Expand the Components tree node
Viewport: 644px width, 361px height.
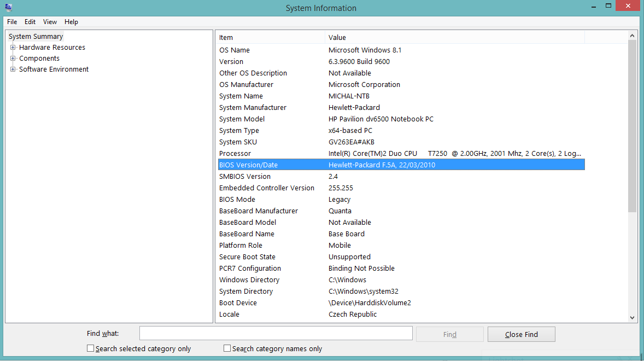coord(13,59)
